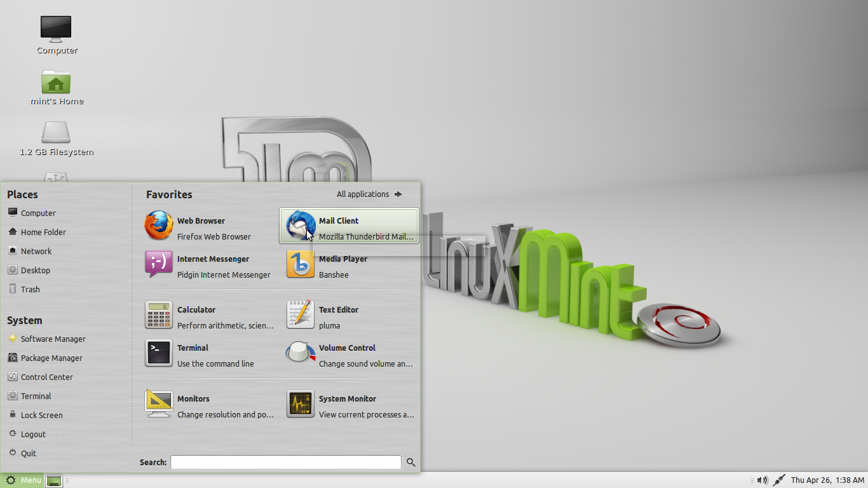The image size is (868, 488).
Task: Adjust the speaker volume in system tray
Action: click(762, 480)
